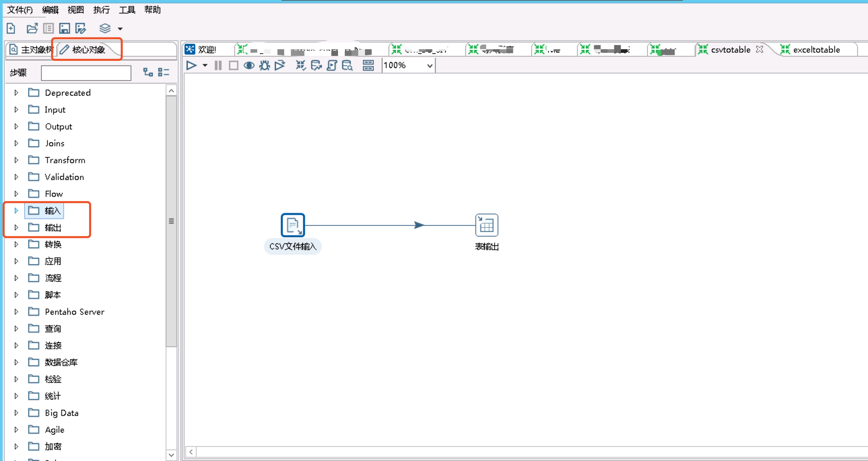
Task: Open the zoom level dropdown
Action: (429, 65)
